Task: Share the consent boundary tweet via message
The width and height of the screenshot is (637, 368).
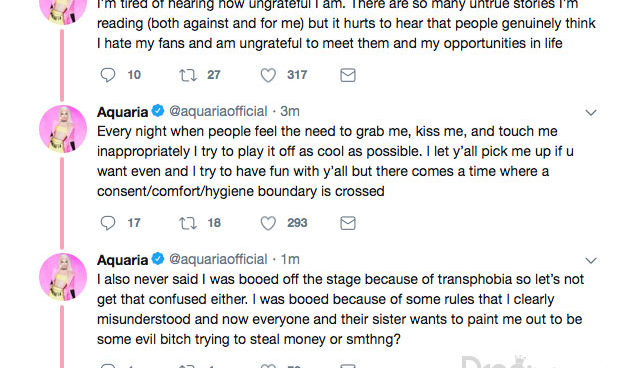Action: point(348,223)
